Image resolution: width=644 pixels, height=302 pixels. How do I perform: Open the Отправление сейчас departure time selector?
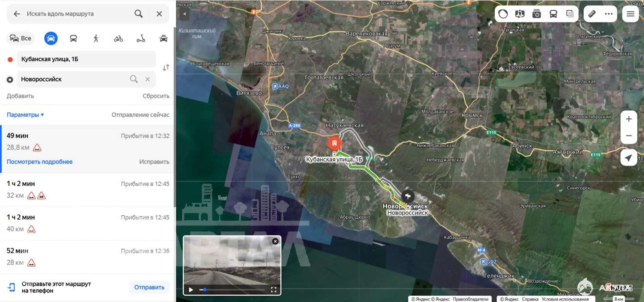pos(140,115)
